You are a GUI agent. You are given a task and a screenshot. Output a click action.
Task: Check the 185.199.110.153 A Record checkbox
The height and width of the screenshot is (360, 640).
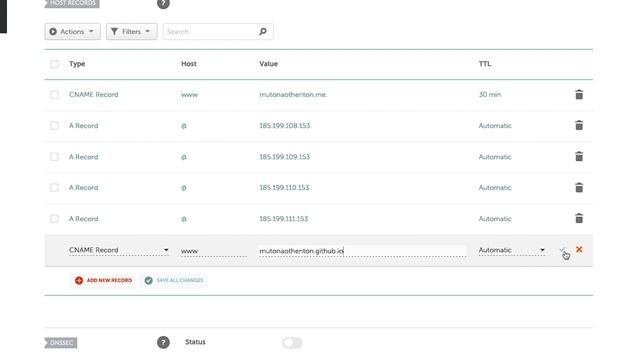(54, 188)
